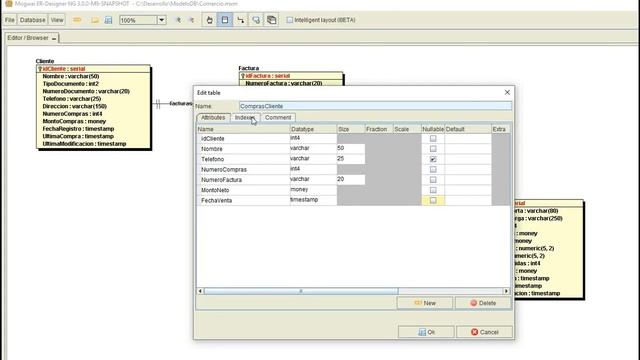
Task: Click the Cliente entity title in diagram
Action: tap(45, 61)
